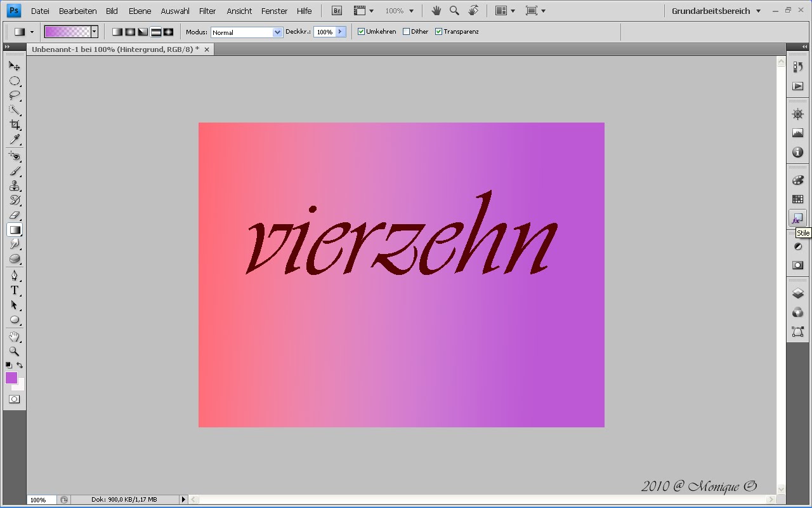Select the Hand tool in the toolbox

point(14,337)
